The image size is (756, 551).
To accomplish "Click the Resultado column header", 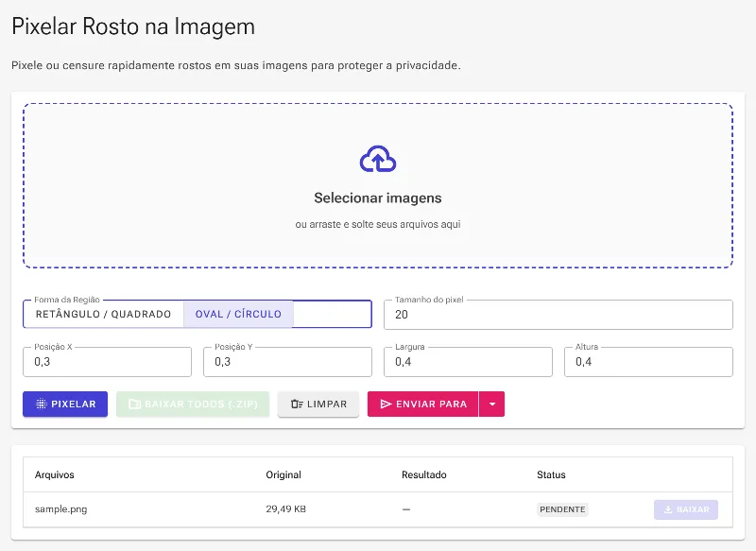I will pos(423,474).
